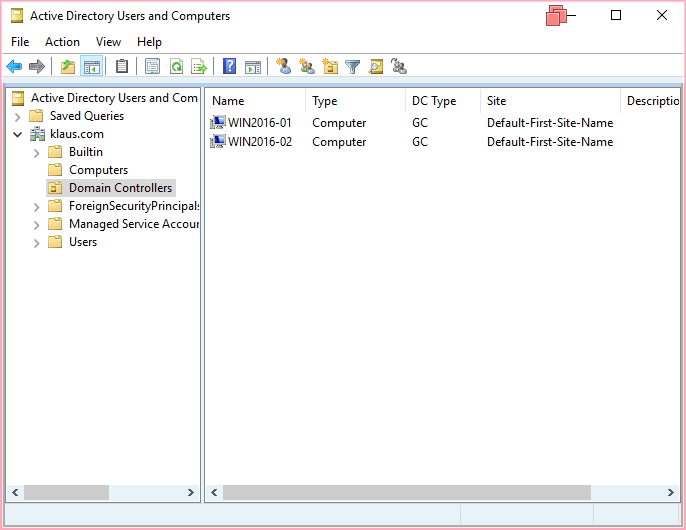
Task: Click the Up one level folder icon
Action: pos(68,67)
